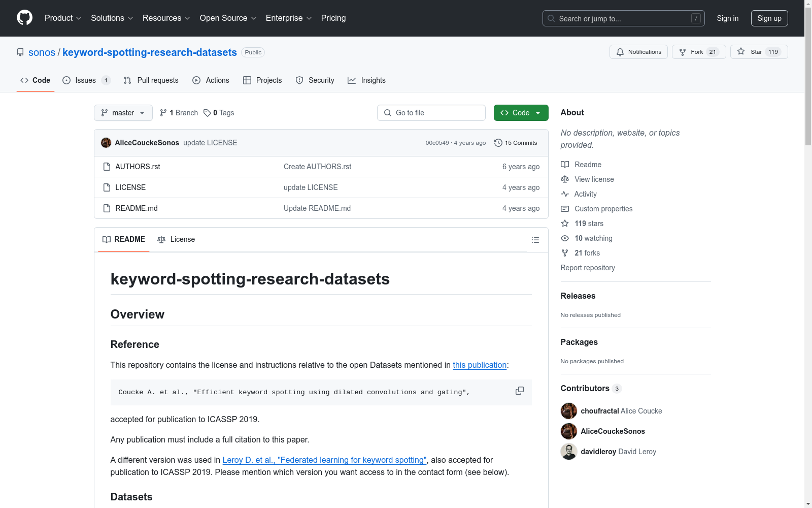812x508 pixels.
Task: Open AliceCouckeSonos contributor avatar
Action: click(569, 431)
